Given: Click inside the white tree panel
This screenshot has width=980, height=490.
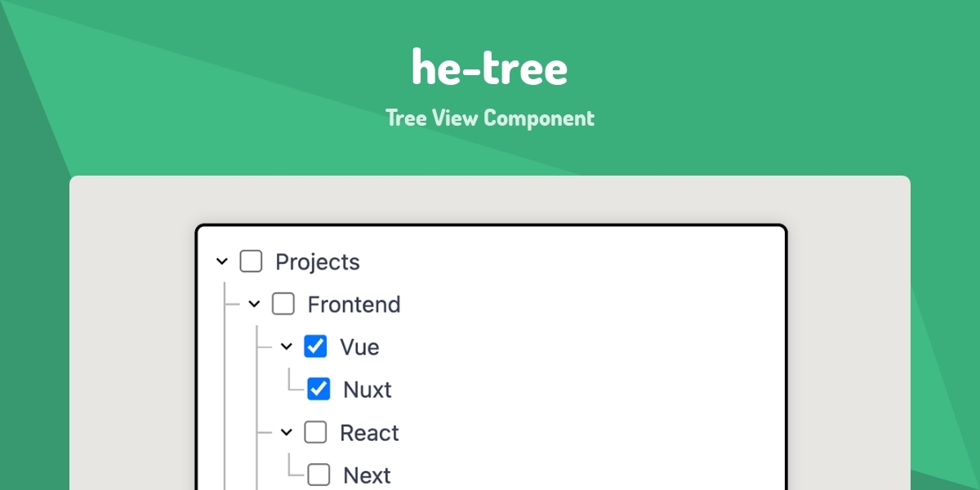Looking at the screenshot, I should 612,286.
